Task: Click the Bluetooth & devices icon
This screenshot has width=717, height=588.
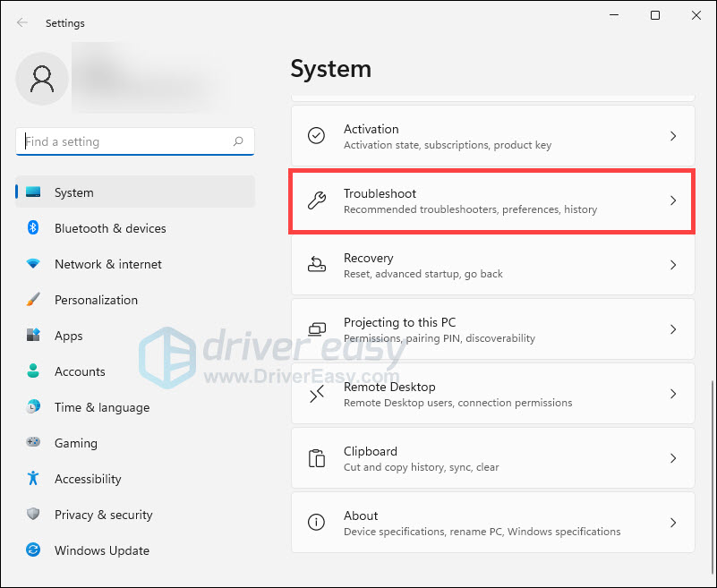Action: coord(33,228)
